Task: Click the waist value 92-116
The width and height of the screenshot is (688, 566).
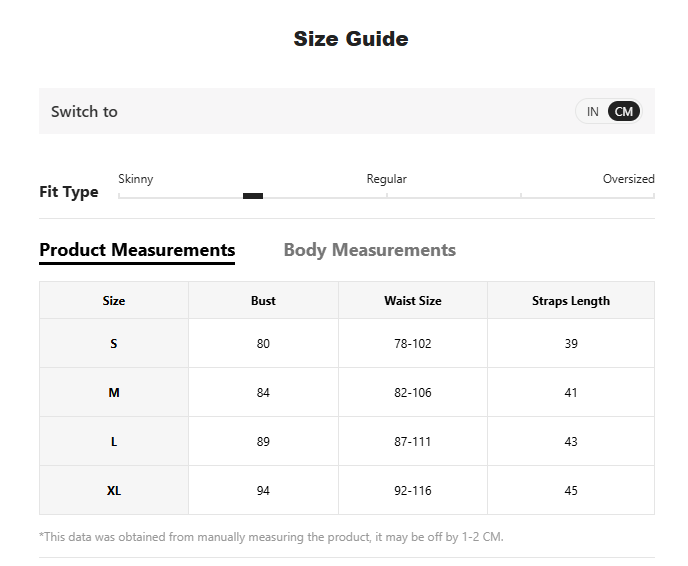Action: [x=412, y=491]
